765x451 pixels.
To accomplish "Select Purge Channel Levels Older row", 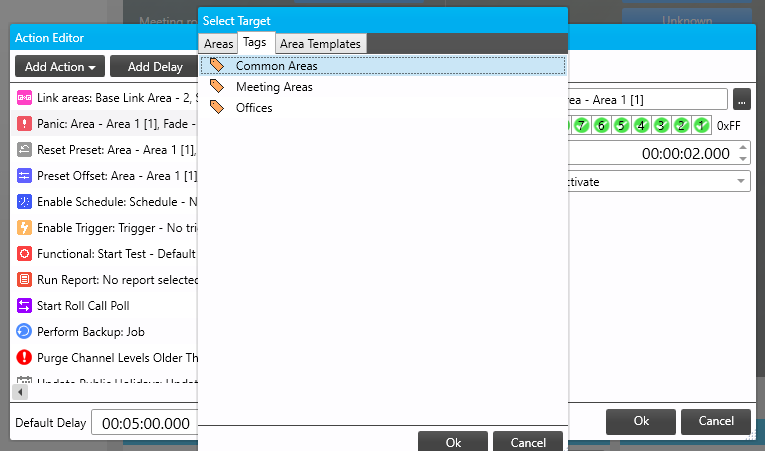I will tap(104, 357).
